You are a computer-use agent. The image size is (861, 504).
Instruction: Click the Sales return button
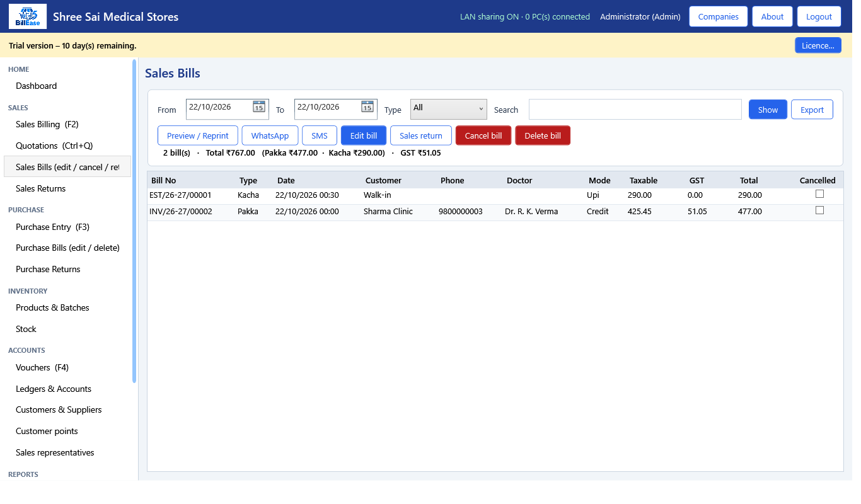[x=421, y=135]
